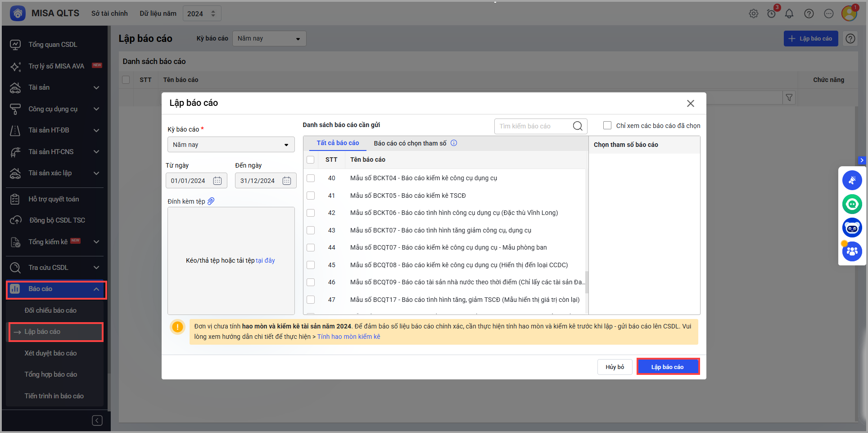Click the search magnifier in report search
The image size is (868, 433).
coord(578,126)
